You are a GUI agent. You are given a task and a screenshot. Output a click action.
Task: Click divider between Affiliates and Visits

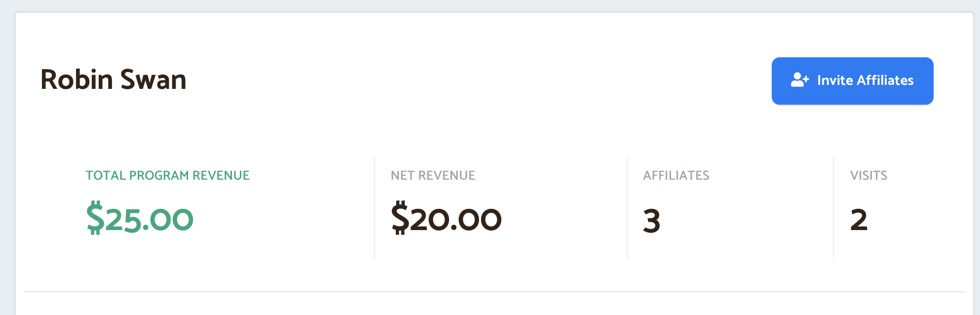click(833, 208)
